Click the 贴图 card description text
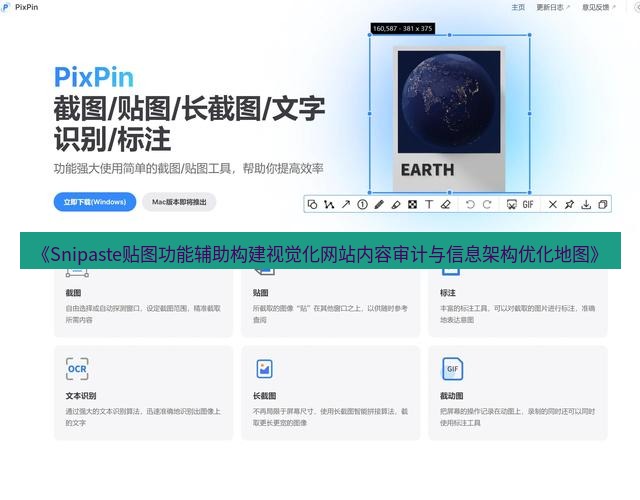Image resolution: width=640 pixels, height=500 pixels. (x=330, y=314)
